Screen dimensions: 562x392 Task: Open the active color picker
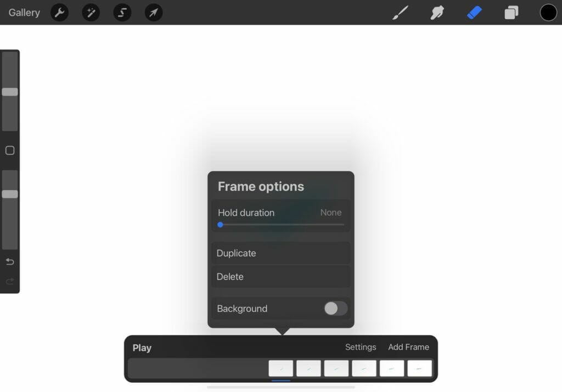point(548,13)
